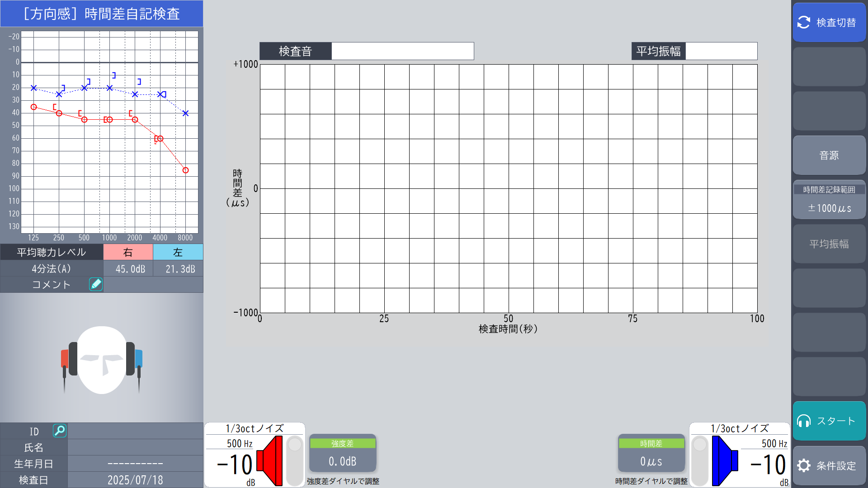Viewport: 868px width, 488px height.
Task: Click the red earcup on head illustration
Action: (x=65, y=359)
